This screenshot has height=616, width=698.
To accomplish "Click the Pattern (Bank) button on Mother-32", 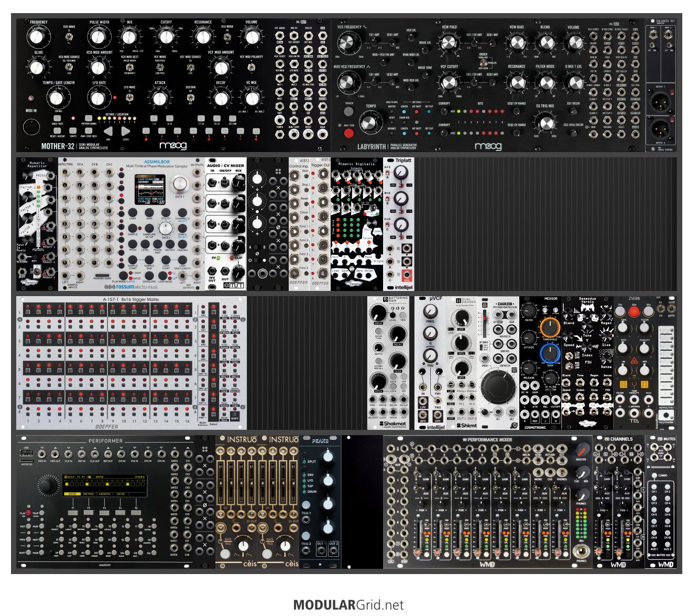I will 89,119.
